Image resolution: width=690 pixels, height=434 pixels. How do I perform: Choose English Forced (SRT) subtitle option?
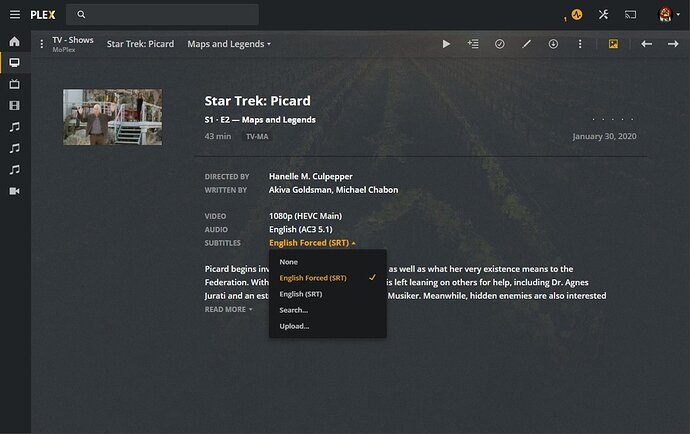pyautogui.click(x=328, y=278)
